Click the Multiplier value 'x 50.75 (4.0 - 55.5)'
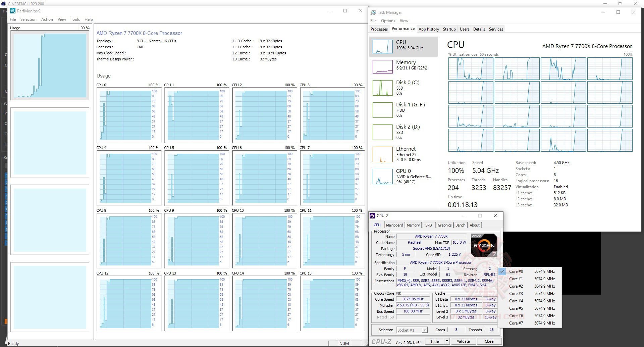The height and width of the screenshot is (347, 644). click(x=413, y=305)
